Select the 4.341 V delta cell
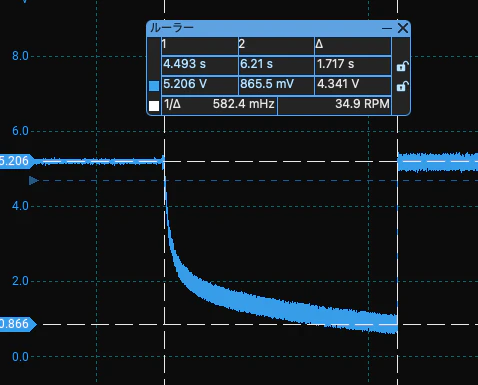The image size is (478, 385). (x=353, y=85)
